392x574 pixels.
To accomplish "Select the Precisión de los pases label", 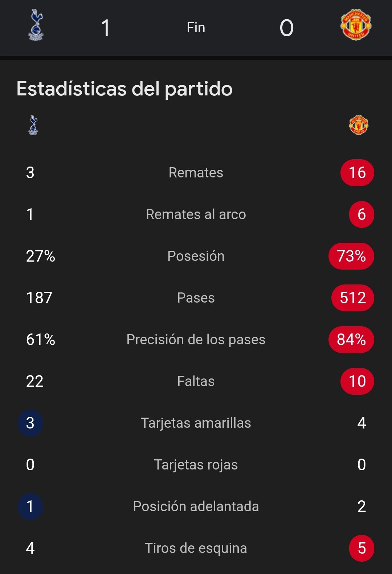I will pyautogui.click(x=196, y=340).
